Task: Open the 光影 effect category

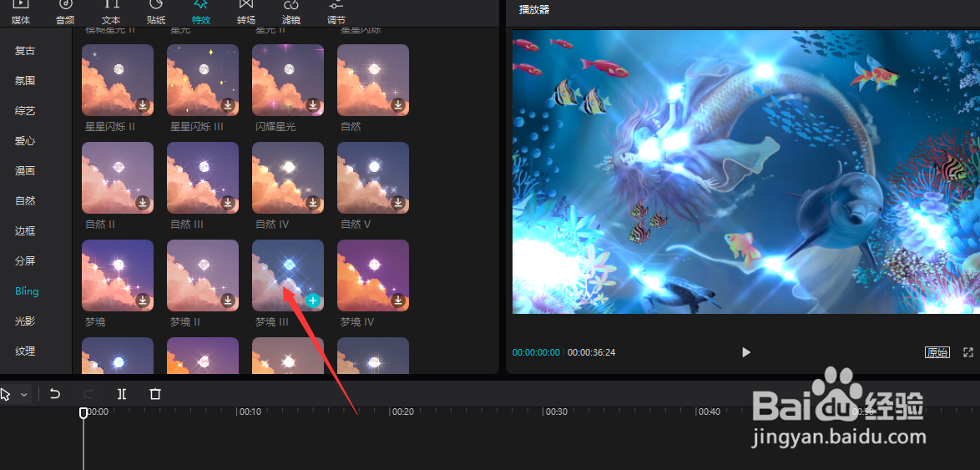Action: (x=25, y=321)
